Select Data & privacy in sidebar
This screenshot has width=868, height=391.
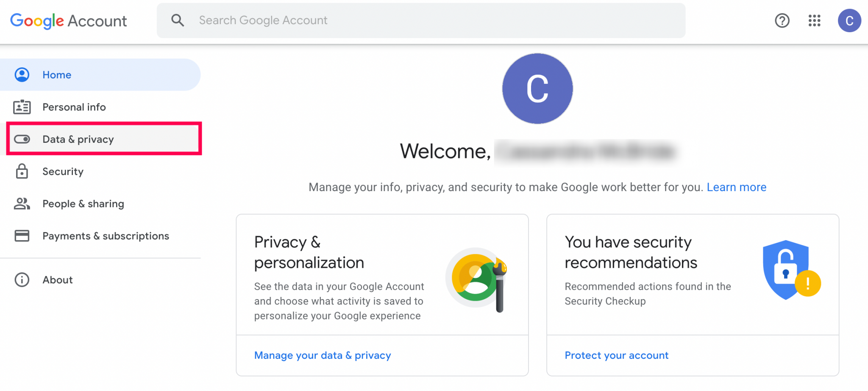(78, 139)
